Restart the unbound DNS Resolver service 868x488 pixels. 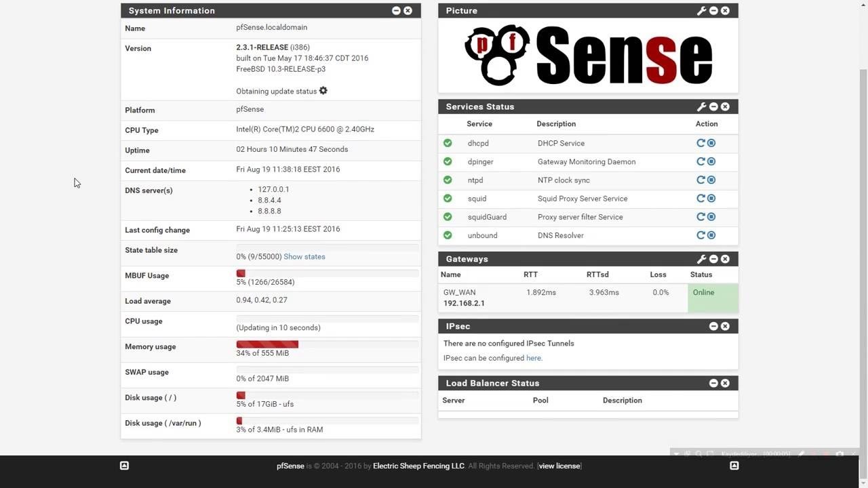701,235
